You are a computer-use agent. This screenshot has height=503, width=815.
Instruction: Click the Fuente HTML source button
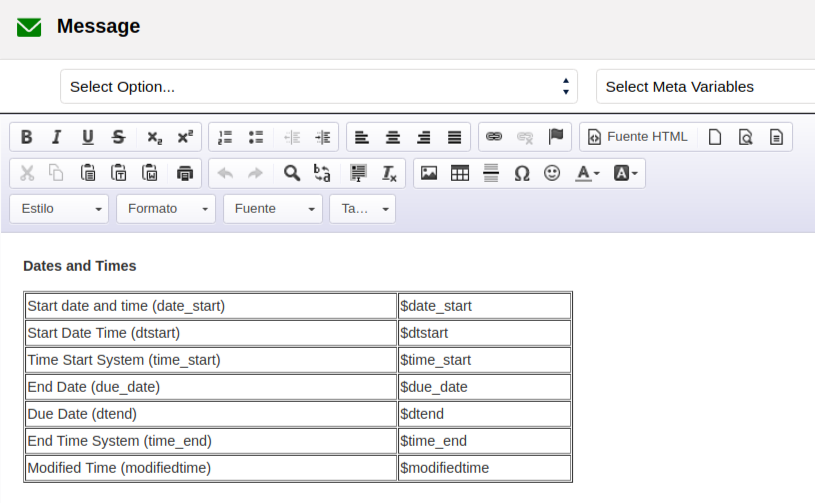[x=638, y=137]
